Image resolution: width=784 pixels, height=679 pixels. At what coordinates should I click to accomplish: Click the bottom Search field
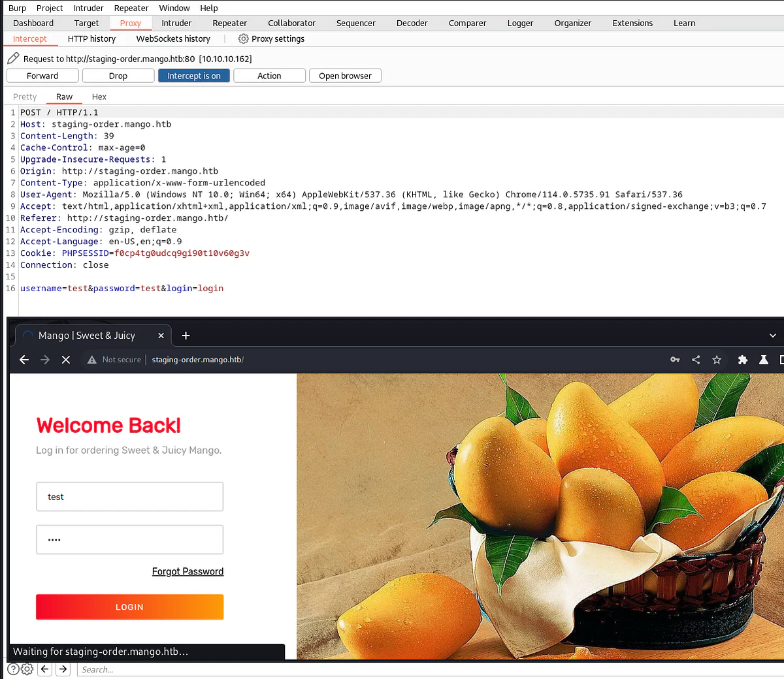pos(430,669)
